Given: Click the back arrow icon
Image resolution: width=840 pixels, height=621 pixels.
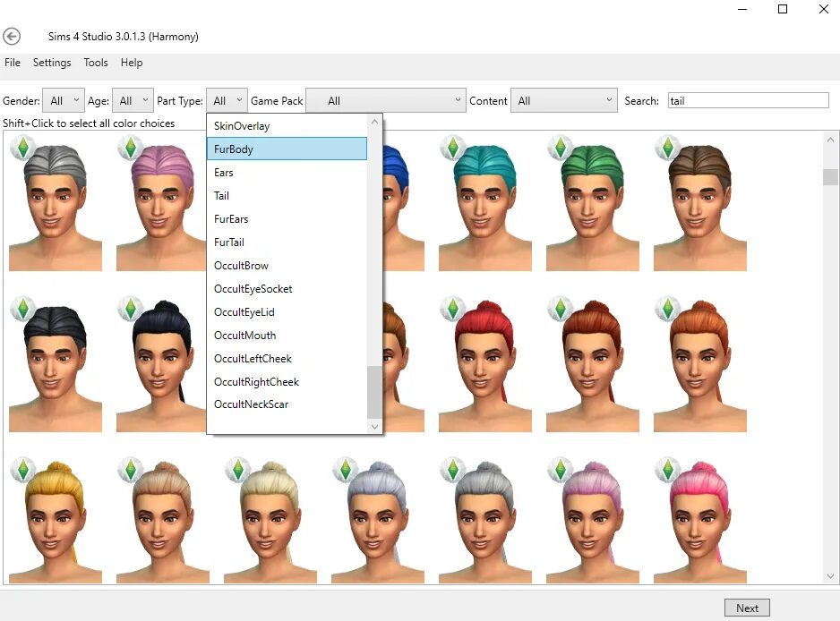Looking at the screenshot, I should pyautogui.click(x=12, y=37).
